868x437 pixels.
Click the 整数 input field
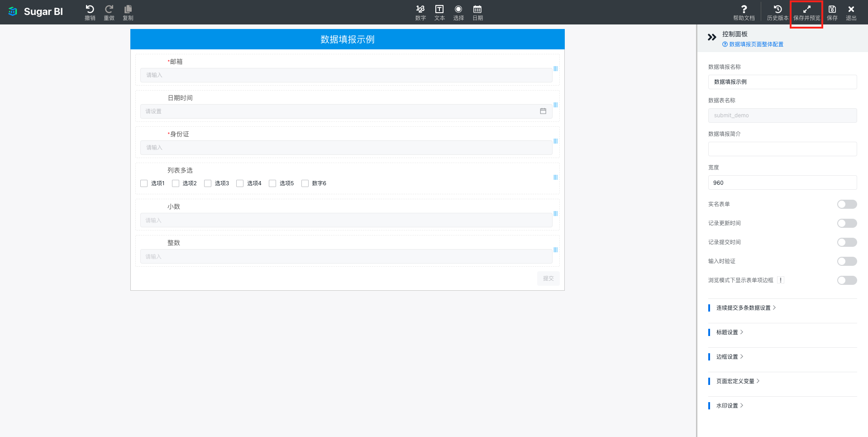[x=346, y=256]
